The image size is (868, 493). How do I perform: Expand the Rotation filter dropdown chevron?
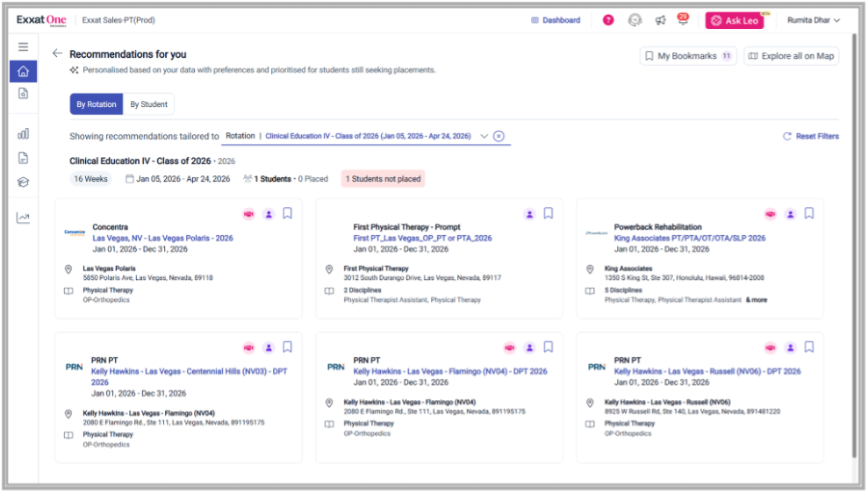click(x=484, y=136)
